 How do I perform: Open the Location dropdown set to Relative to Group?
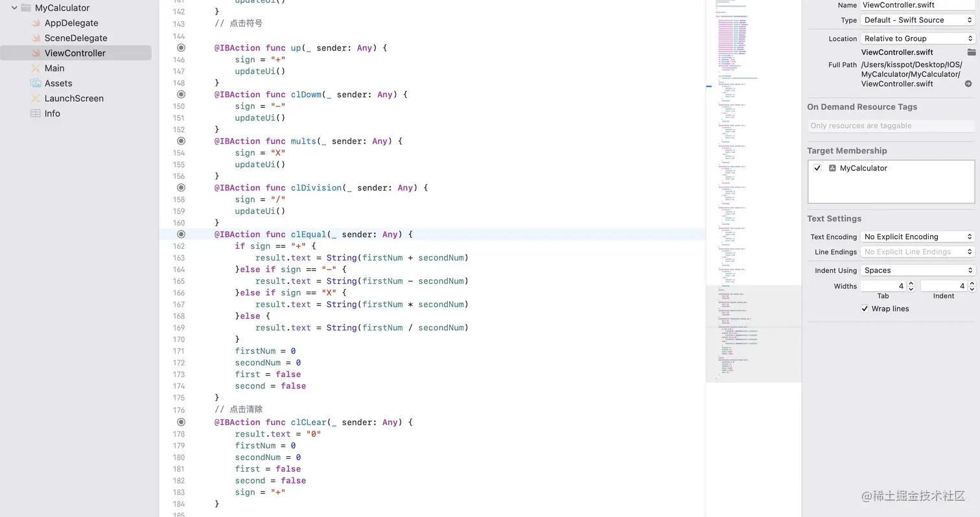pos(918,39)
